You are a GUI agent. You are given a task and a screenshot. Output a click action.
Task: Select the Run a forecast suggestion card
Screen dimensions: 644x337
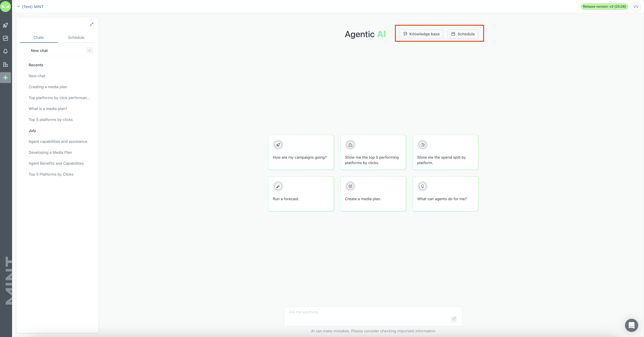pos(301,194)
